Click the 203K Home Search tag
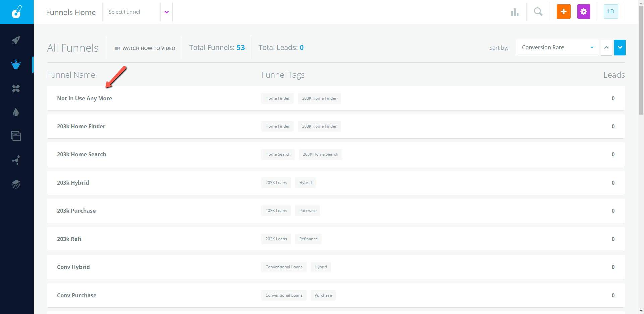The image size is (644, 314). [x=320, y=154]
